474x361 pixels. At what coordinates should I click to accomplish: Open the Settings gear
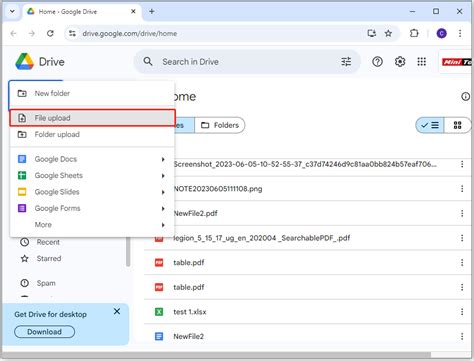coord(400,62)
